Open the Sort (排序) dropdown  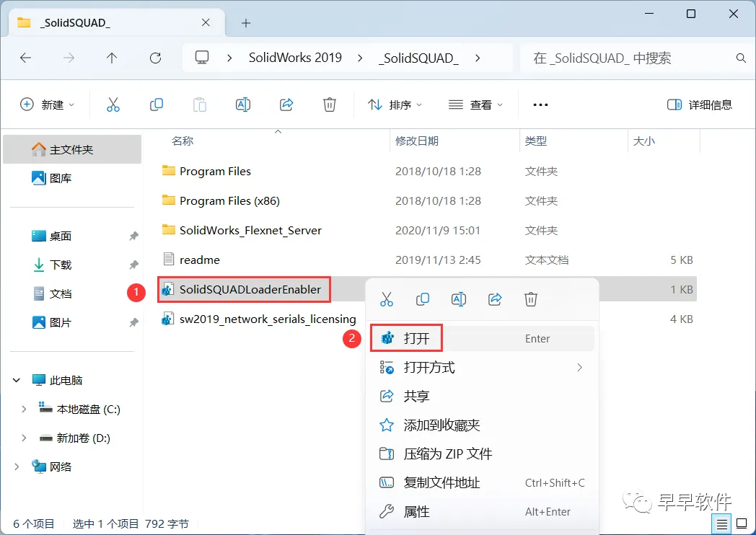[x=395, y=105]
